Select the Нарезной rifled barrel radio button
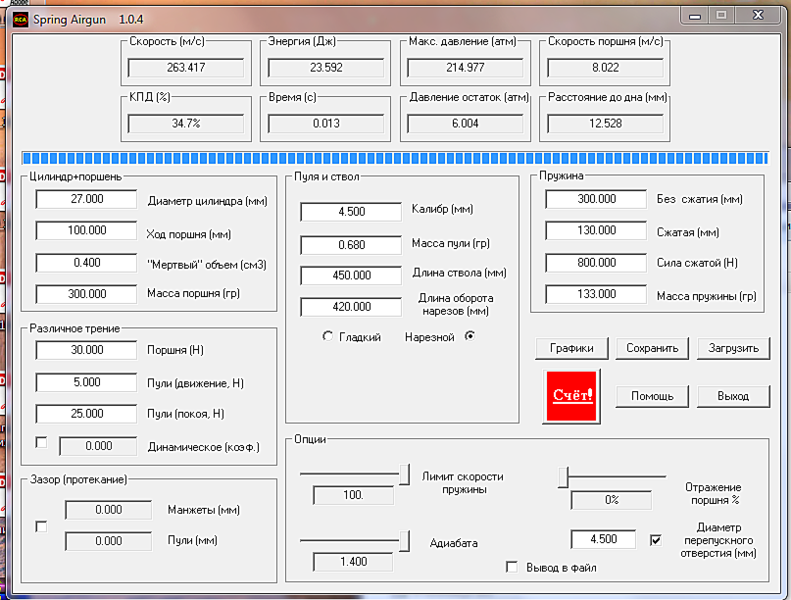791x600 pixels. pos(470,336)
